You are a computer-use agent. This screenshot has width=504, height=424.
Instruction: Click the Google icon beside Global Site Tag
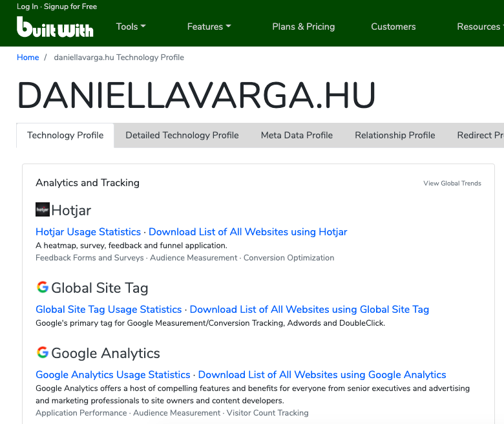tap(43, 287)
